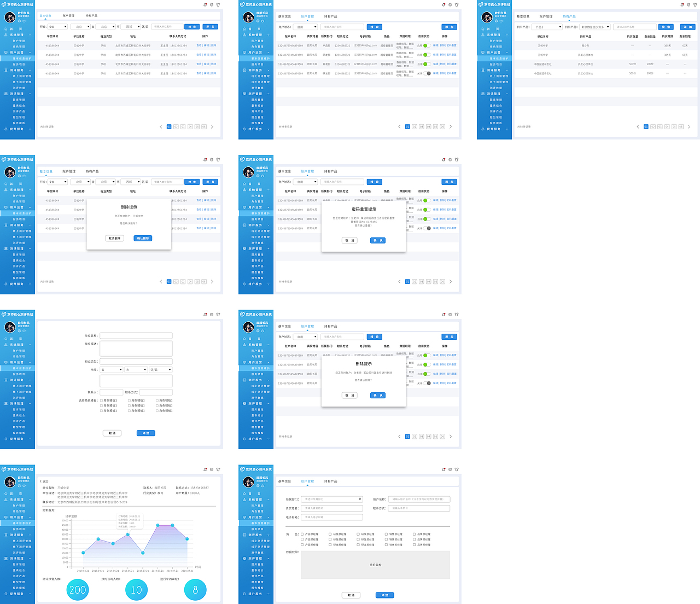
Task: Go to page 03 on the 持有产品 screen
Action: tap(660, 126)
